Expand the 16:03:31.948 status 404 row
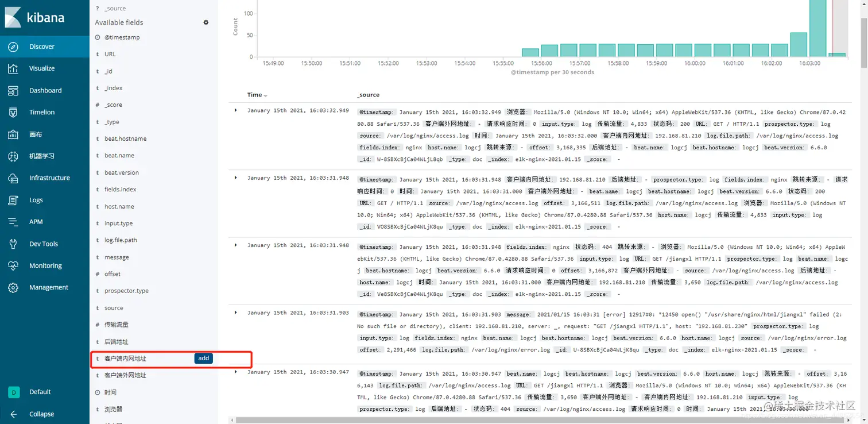The width and height of the screenshot is (868, 424). (x=235, y=245)
